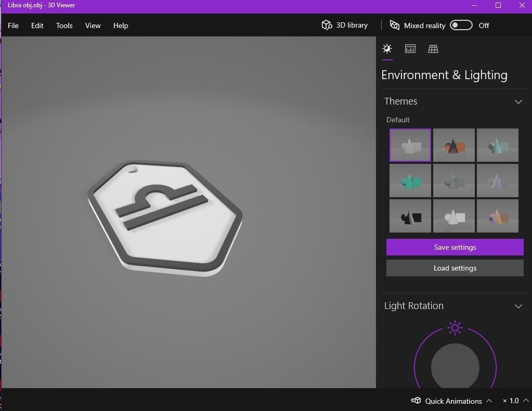Image resolution: width=532 pixels, height=411 pixels.
Task: Select the orange and purple theme thumbnail
Action: (497, 216)
